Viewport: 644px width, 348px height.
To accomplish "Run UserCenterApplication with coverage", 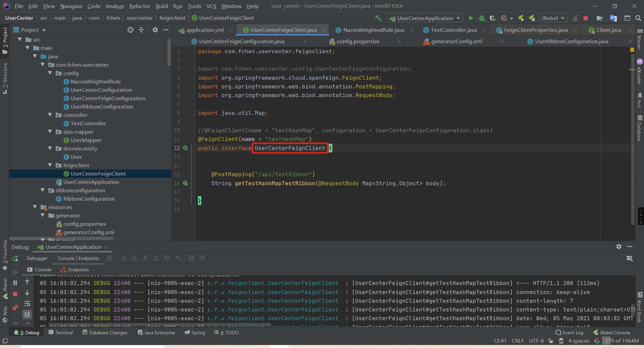I will coord(492,18).
